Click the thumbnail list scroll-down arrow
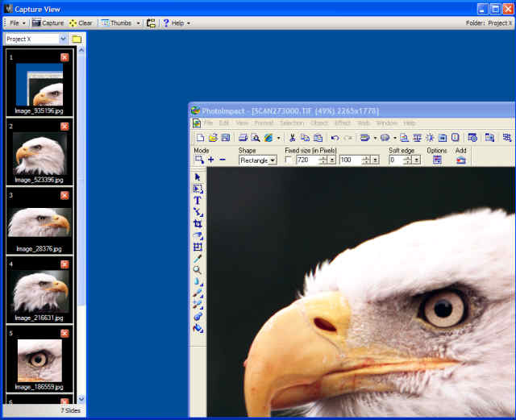The height and width of the screenshot is (420, 516). click(x=81, y=399)
